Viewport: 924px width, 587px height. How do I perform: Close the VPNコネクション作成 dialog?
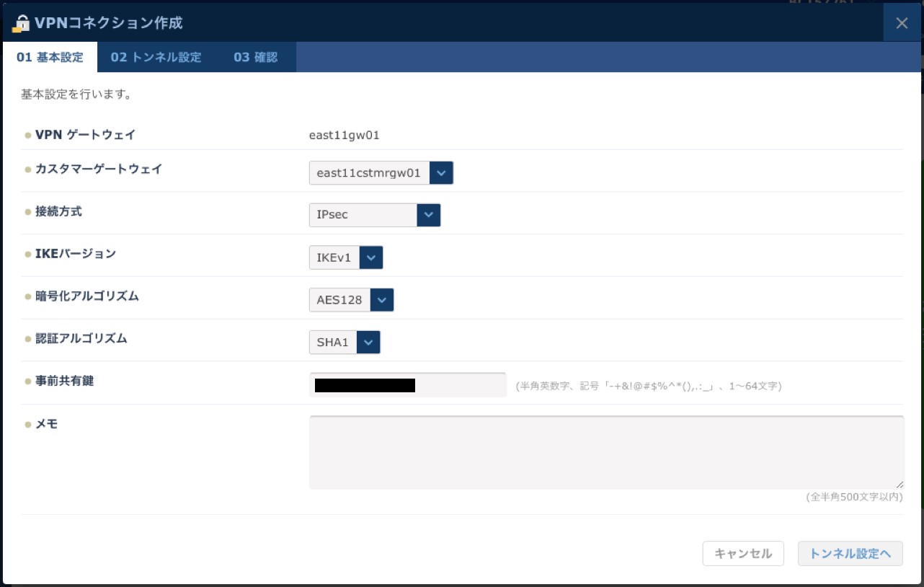tap(902, 23)
